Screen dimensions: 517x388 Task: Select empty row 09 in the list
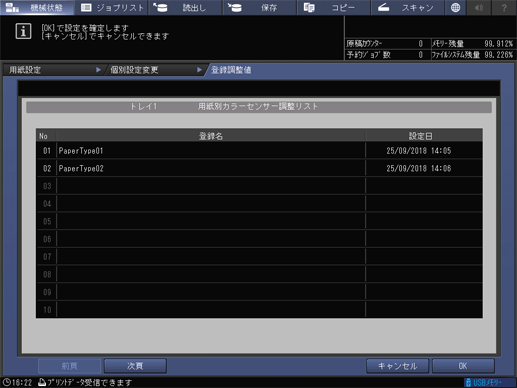pyautogui.click(x=259, y=292)
